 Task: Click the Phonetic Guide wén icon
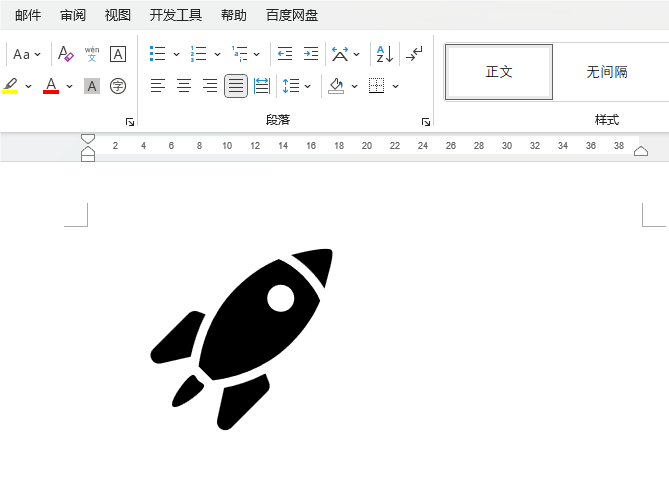click(x=92, y=54)
